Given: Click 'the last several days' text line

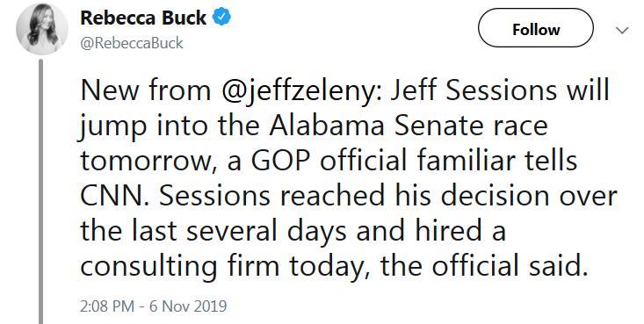Looking at the screenshot, I should pyautogui.click(x=213, y=231).
